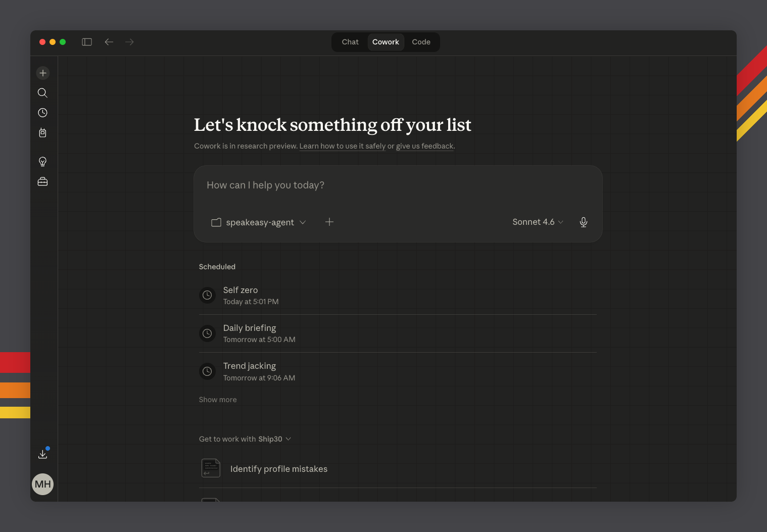
Task: Click the plus attachment icon in prompt box
Action: (x=329, y=222)
